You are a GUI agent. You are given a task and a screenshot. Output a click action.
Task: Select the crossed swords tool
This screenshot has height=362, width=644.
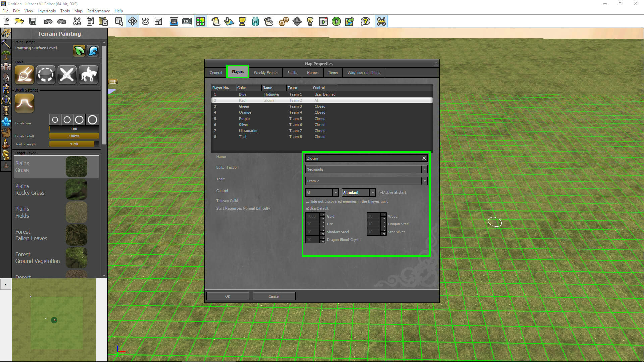[67, 74]
